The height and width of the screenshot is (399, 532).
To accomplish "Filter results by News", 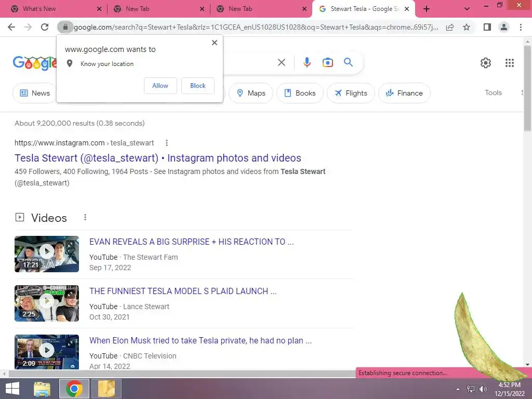I will pyautogui.click(x=35, y=93).
